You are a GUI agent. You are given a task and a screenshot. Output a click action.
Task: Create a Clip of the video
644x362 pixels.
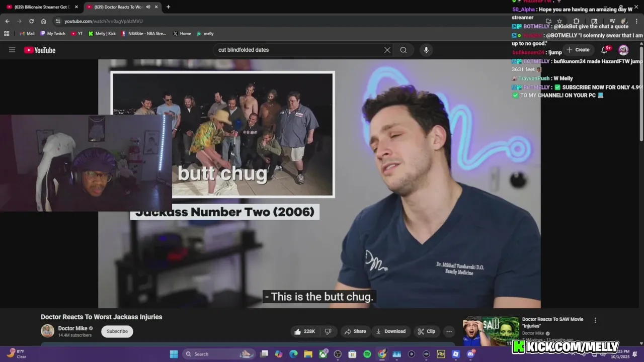pyautogui.click(x=427, y=331)
